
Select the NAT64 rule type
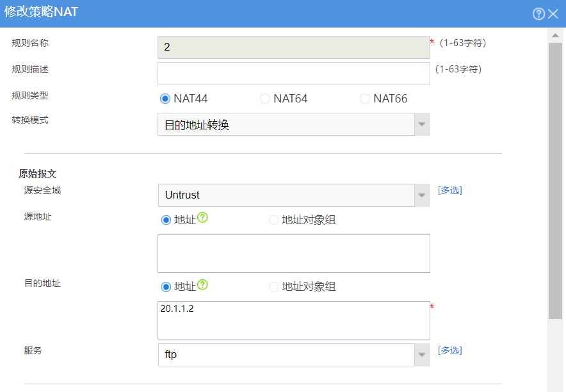(265, 99)
